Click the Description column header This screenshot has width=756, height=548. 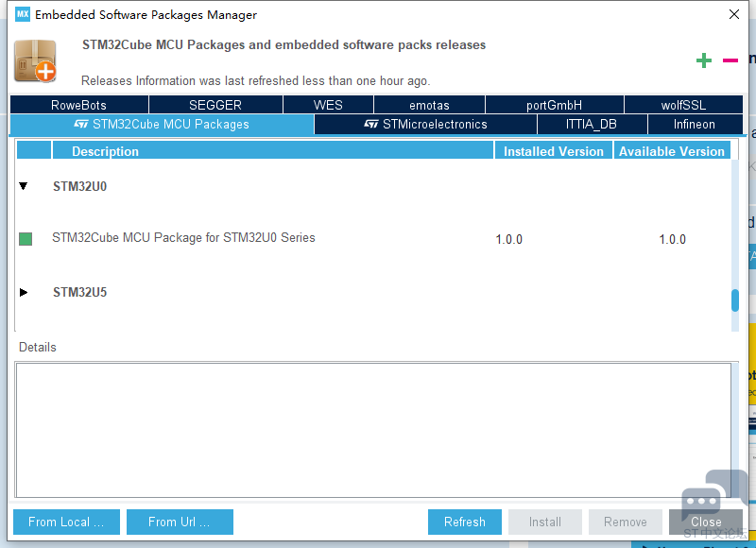point(273,151)
